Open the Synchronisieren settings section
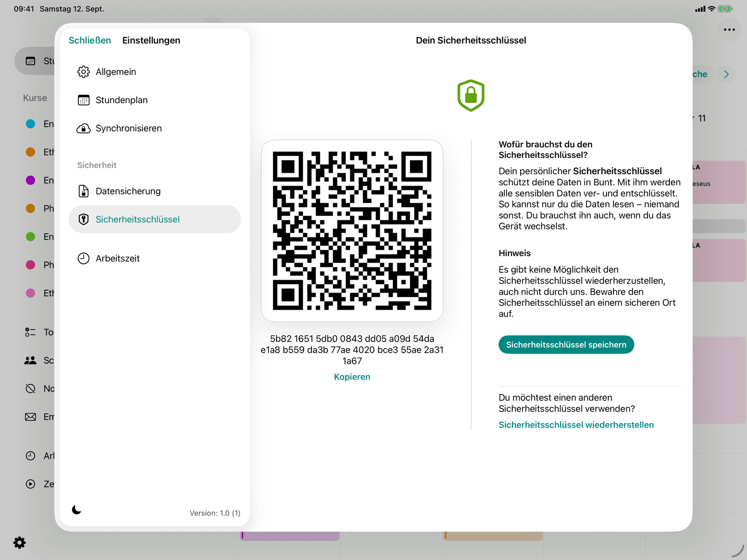 (x=155, y=128)
